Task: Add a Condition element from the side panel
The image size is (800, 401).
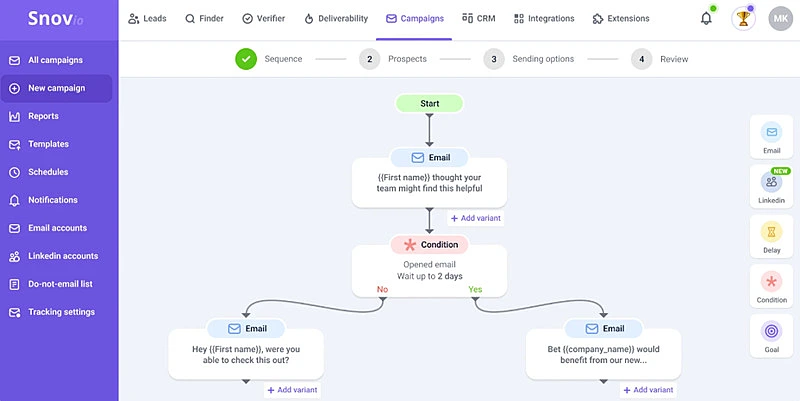Action: tap(771, 286)
